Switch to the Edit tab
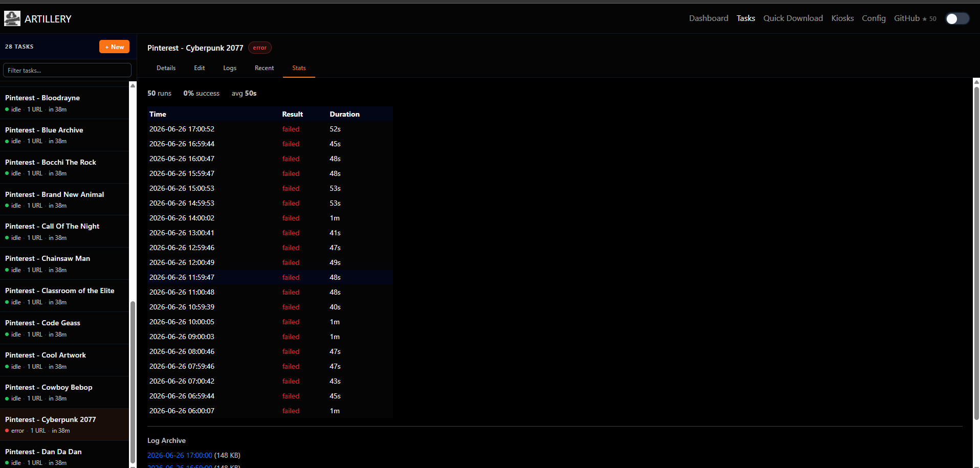The height and width of the screenshot is (468, 980). 199,68
